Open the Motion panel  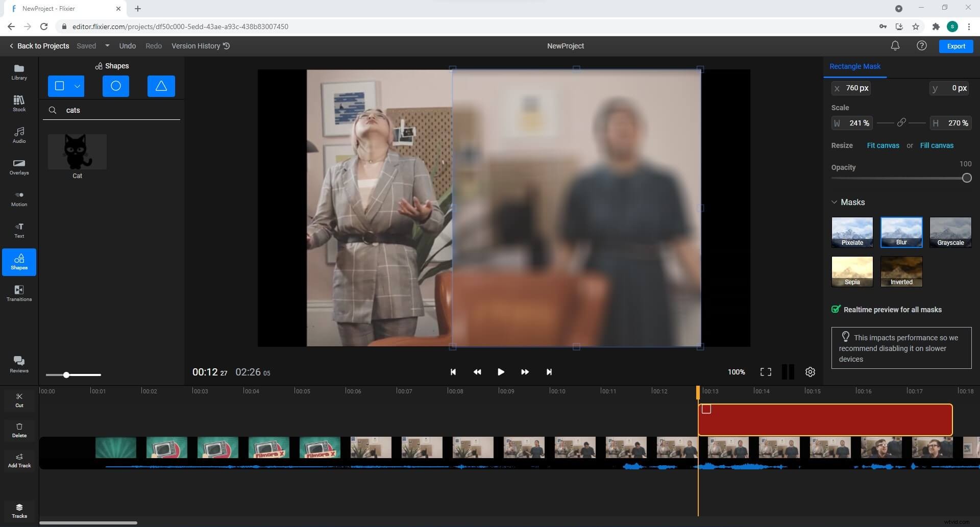(19, 198)
